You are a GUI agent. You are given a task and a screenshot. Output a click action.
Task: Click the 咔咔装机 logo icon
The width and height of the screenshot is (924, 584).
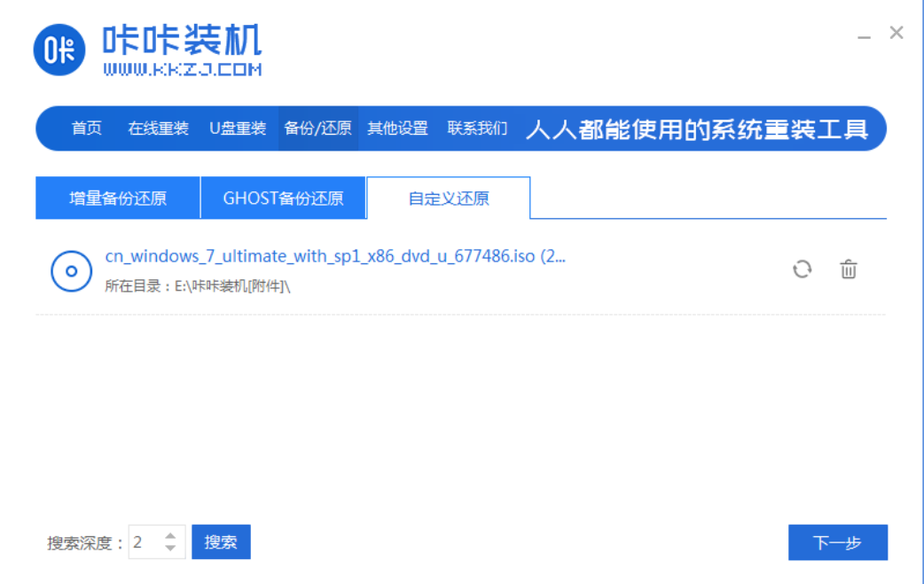tap(58, 51)
